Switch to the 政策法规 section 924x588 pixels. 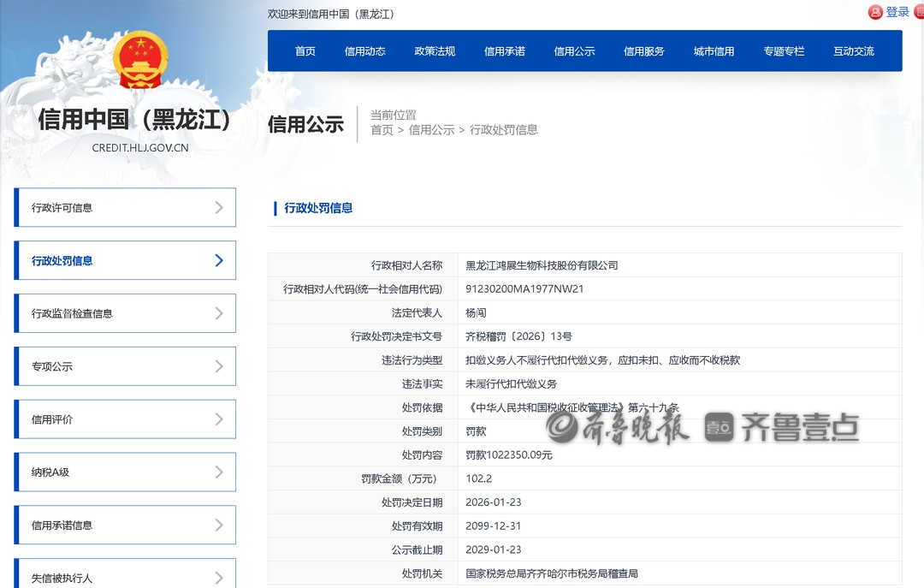pos(434,51)
